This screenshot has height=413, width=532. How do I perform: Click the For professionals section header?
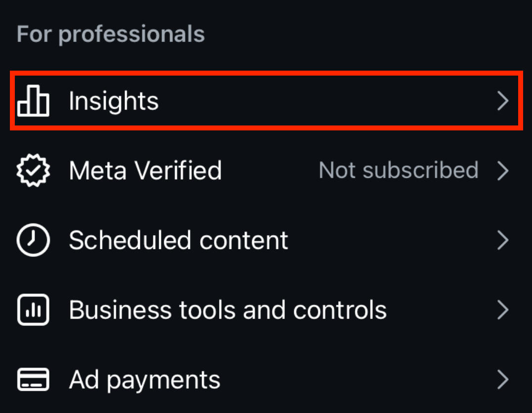point(111,35)
